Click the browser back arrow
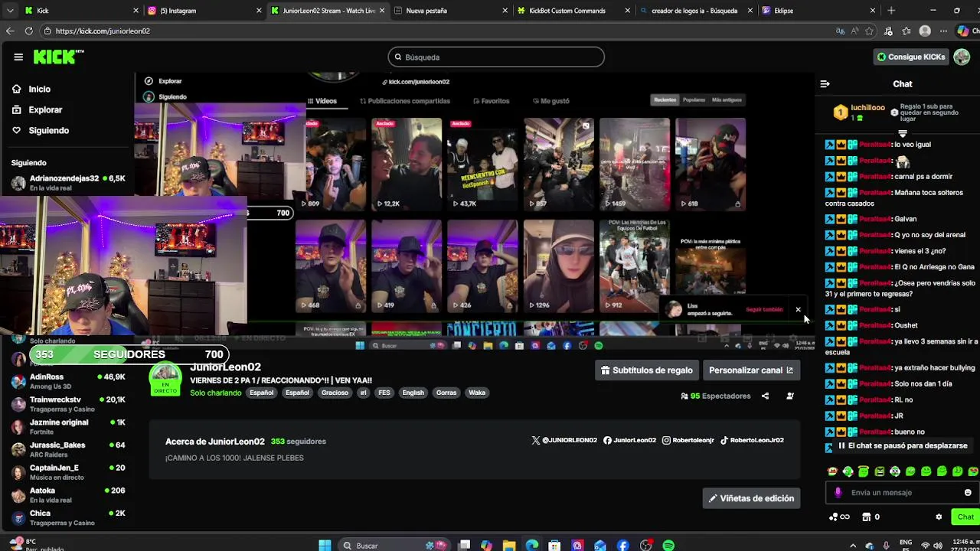Viewport: 980px width, 551px height. click(x=10, y=31)
